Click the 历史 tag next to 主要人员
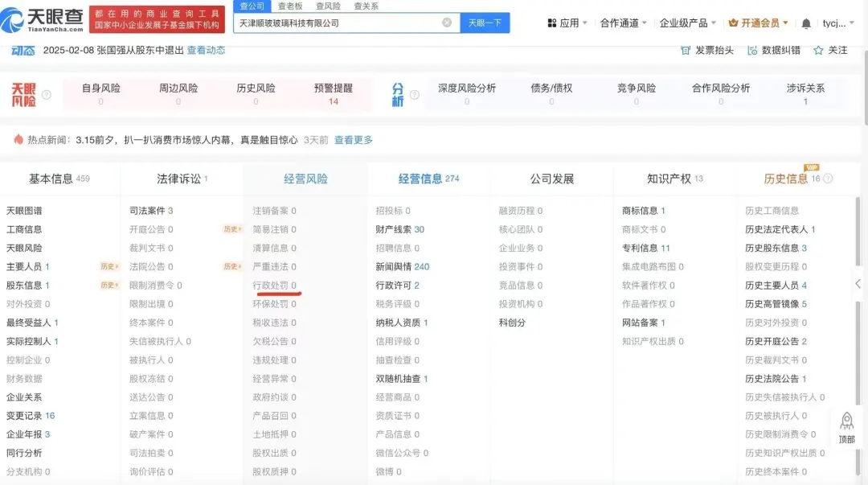This screenshot has height=485, width=868. (x=109, y=266)
